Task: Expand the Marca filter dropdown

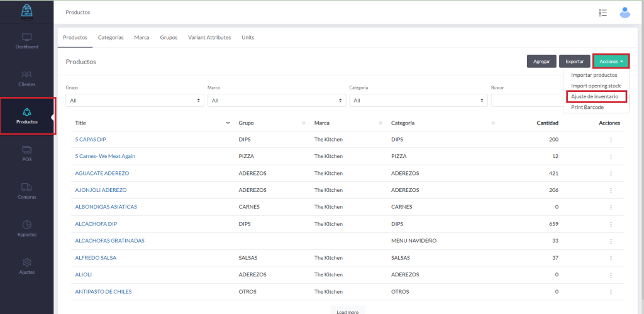Action: coord(276,100)
